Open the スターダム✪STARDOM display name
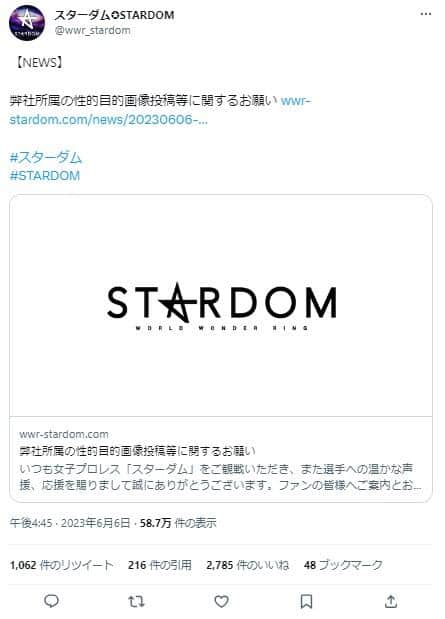Viewport: 445px width, 619px height. pyautogui.click(x=115, y=15)
